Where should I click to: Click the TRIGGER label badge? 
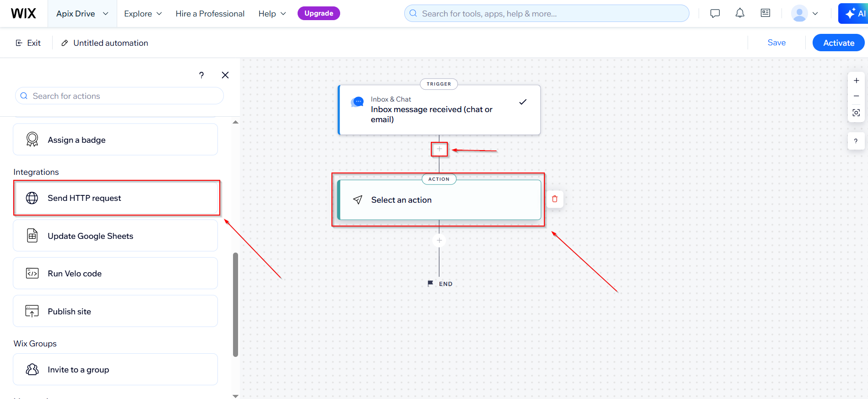[439, 84]
